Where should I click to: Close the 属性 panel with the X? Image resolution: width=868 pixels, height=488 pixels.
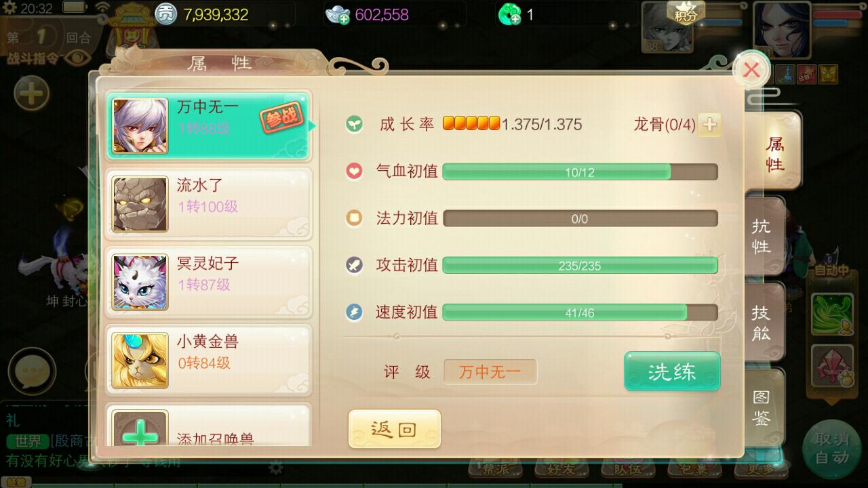[751, 70]
